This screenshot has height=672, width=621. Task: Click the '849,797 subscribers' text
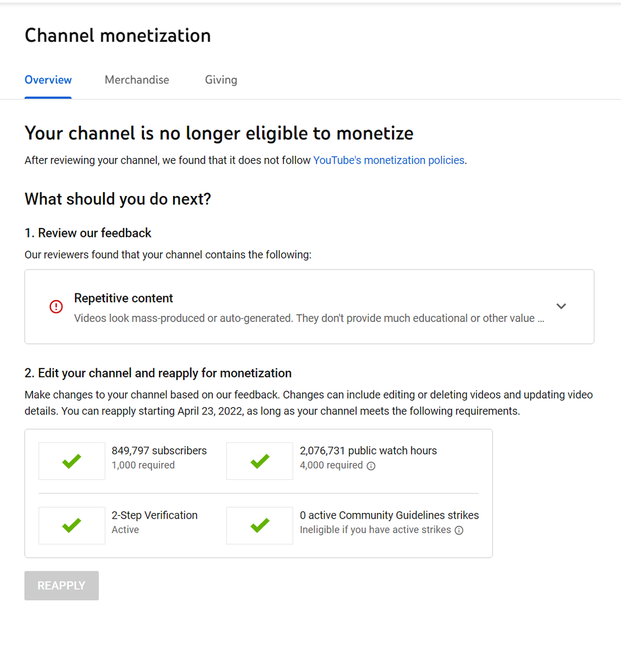pos(159,451)
